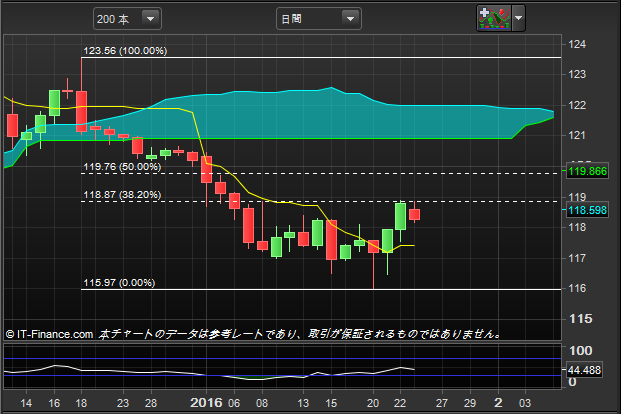Image resolution: width=621 pixels, height=414 pixels.
Task: Open the 日間 timeframe dropdown
Action: [x=318, y=19]
